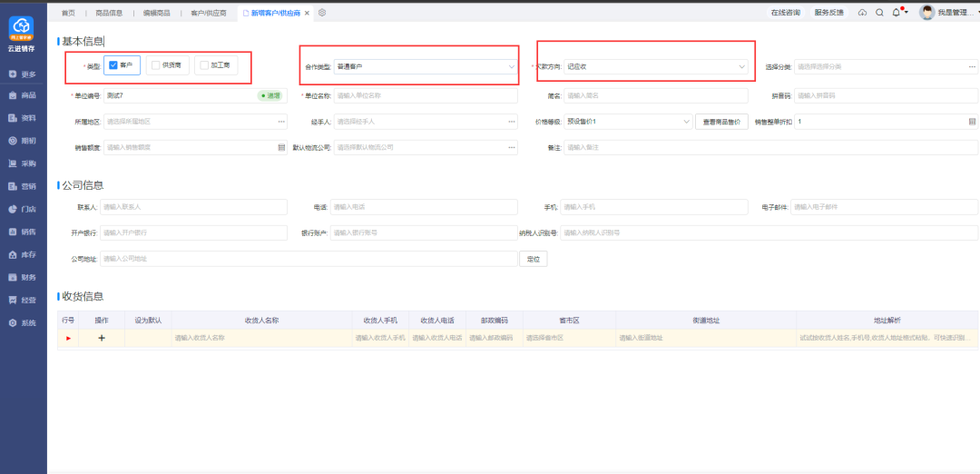
Task: Click the 查看商品售价 button
Action: click(722, 121)
